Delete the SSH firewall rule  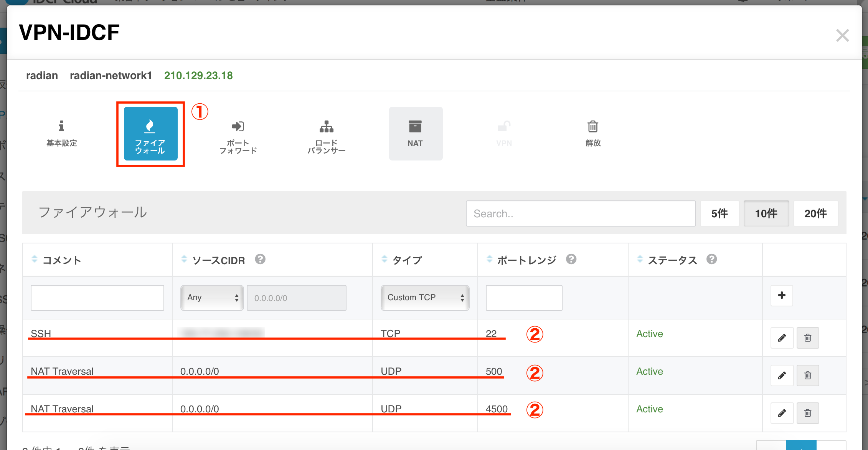pos(808,338)
